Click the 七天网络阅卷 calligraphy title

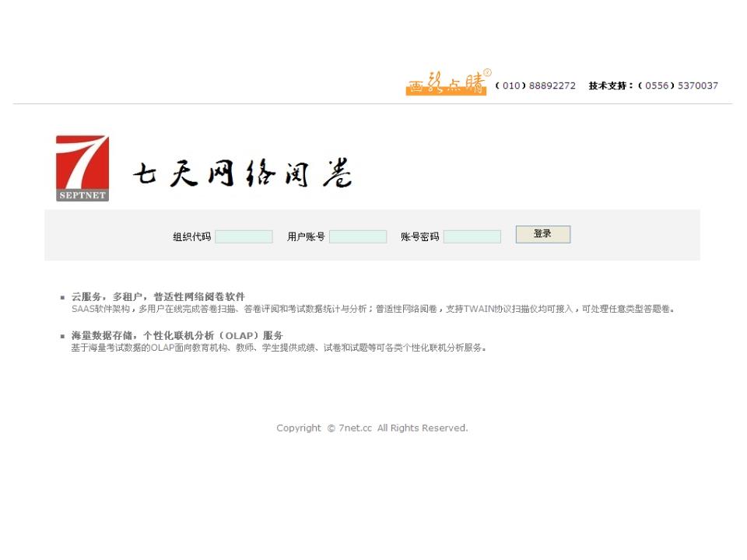pos(242,173)
